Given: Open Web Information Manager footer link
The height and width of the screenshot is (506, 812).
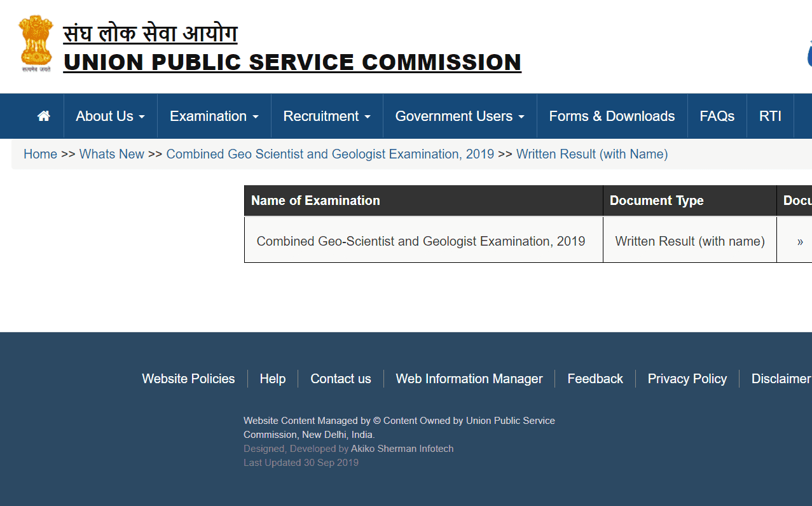Looking at the screenshot, I should [469, 379].
